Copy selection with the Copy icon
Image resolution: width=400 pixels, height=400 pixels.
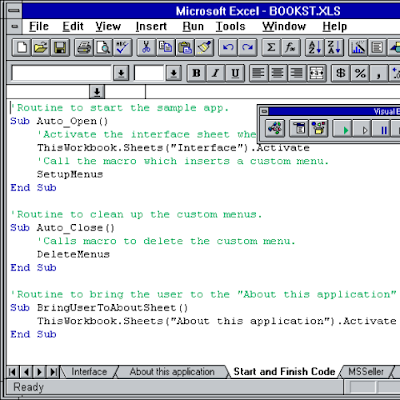tap(165, 48)
